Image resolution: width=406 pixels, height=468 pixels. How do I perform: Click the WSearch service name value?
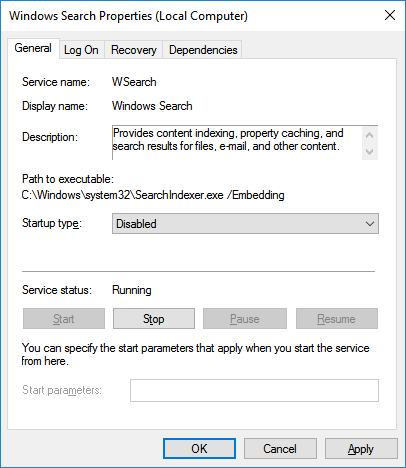coord(134,82)
